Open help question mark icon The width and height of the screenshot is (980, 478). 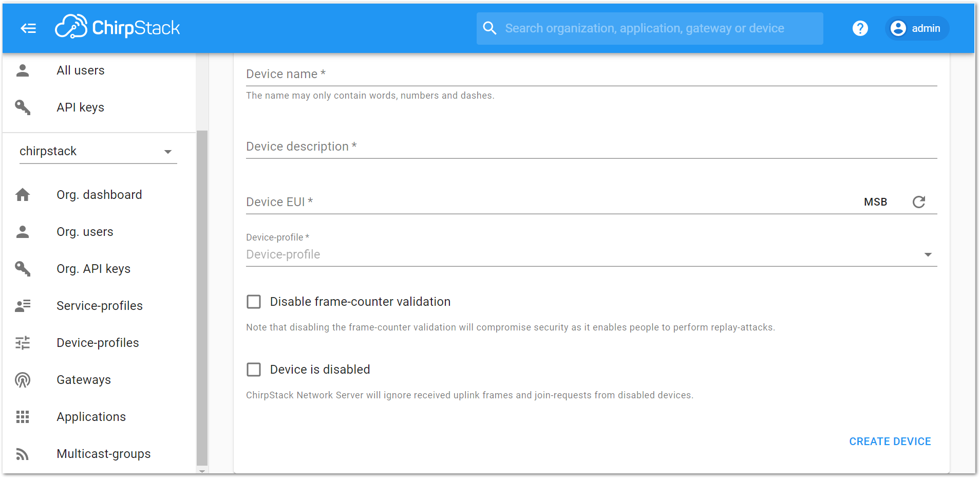point(860,28)
